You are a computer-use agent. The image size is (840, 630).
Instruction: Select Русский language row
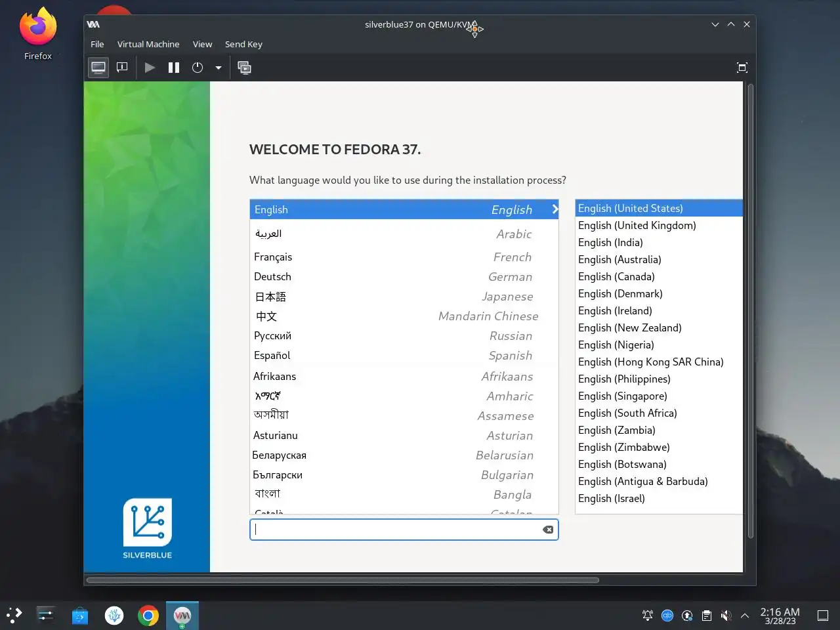(x=404, y=335)
